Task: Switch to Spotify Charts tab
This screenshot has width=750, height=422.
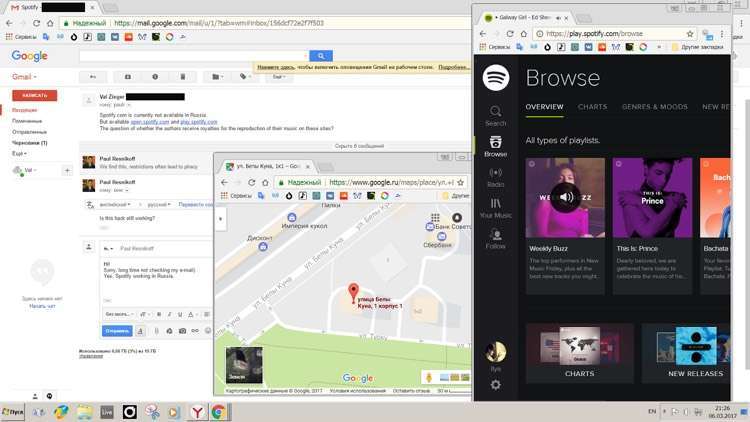Action: 592,107
